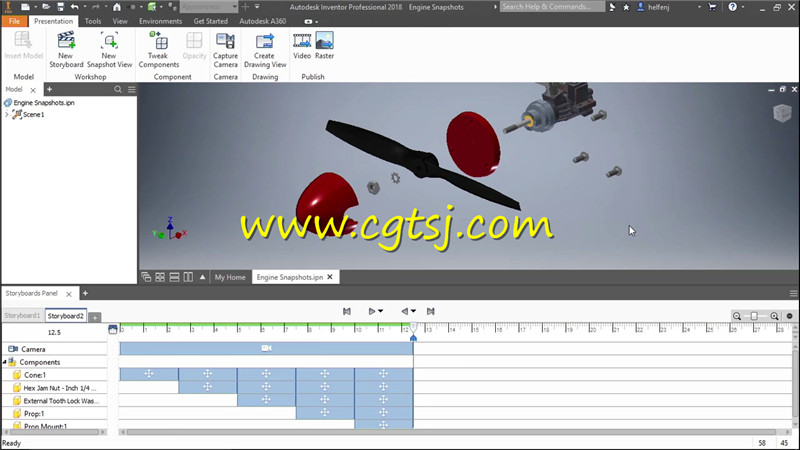
Task: Open the Environments ribbon tab
Action: point(160,21)
